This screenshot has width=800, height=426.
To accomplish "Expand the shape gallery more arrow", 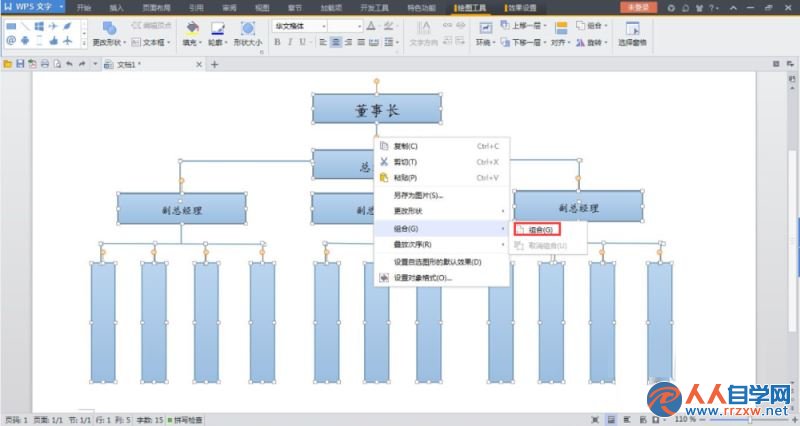I will 84,44.
